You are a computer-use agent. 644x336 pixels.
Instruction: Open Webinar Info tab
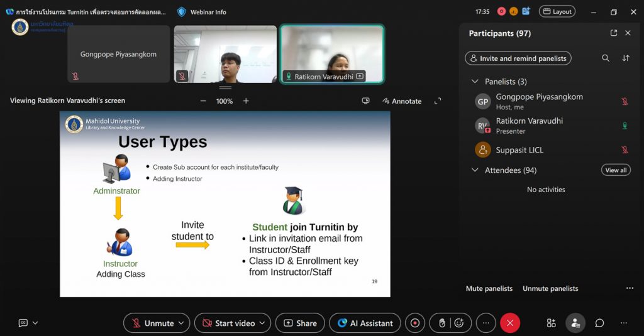[x=202, y=12]
